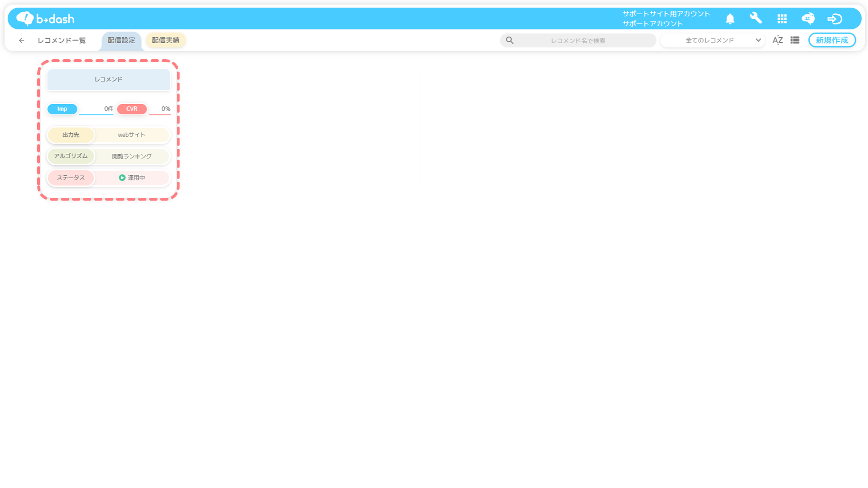
Task: Click the アルゴリズム label
Action: [71, 156]
